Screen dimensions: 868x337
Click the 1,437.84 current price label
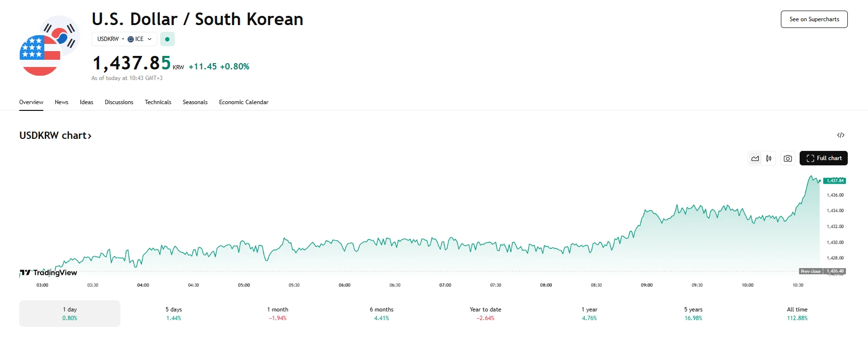835,181
